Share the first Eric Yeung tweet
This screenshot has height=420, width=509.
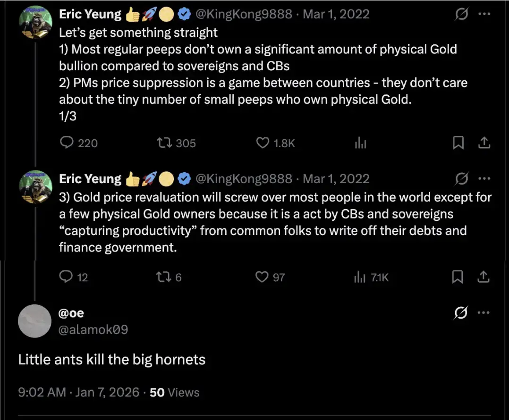484,143
